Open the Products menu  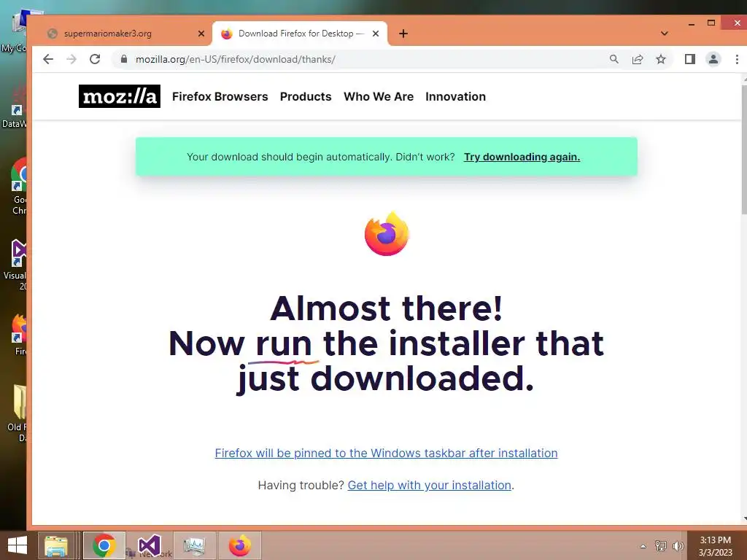click(306, 97)
